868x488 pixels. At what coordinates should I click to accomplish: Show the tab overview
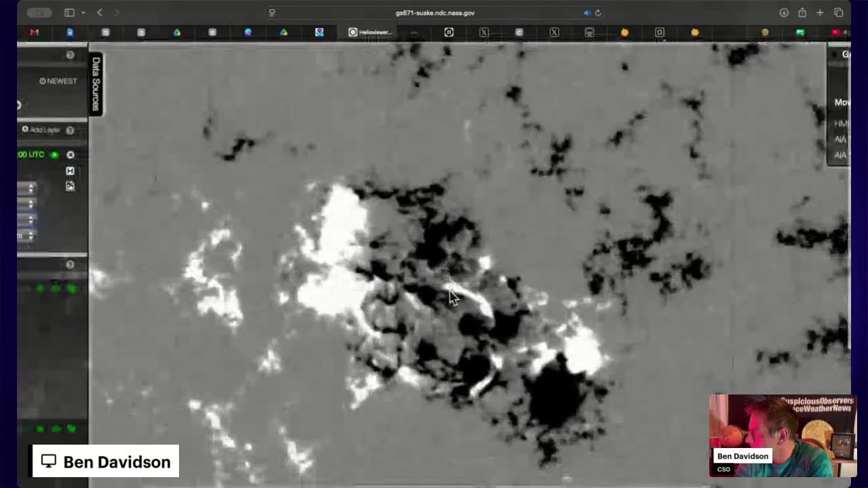pos(839,13)
